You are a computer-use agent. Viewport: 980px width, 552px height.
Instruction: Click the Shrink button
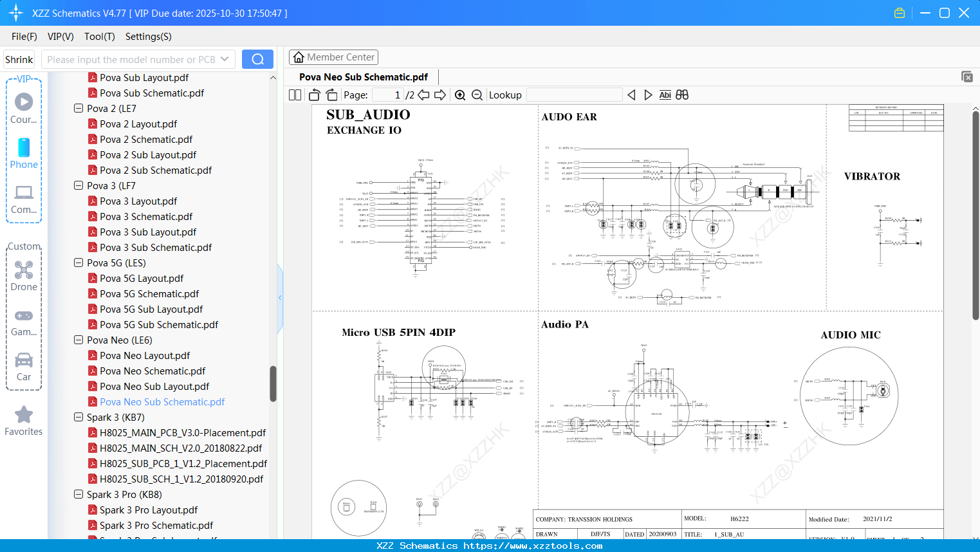[x=19, y=59]
